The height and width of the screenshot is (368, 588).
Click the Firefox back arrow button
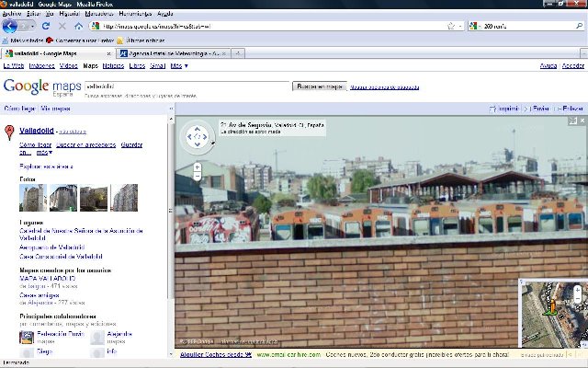(x=11, y=26)
